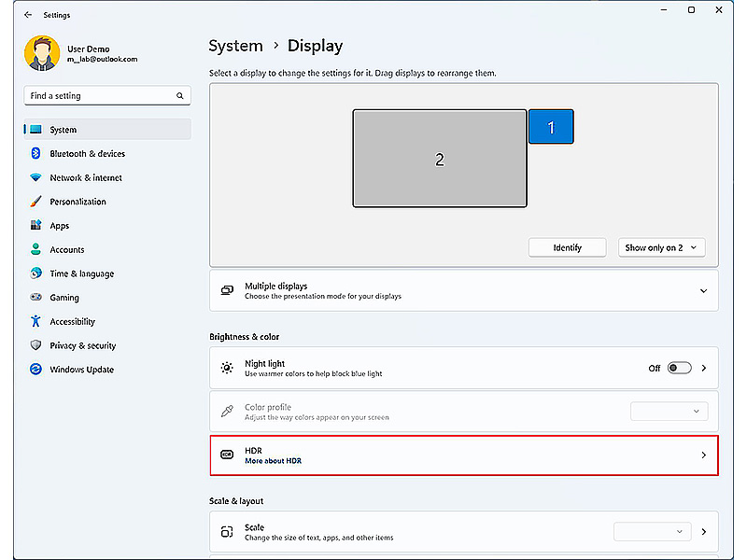Open Gaming settings page
Image resolution: width=747 pixels, height=560 pixels.
click(107, 297)
